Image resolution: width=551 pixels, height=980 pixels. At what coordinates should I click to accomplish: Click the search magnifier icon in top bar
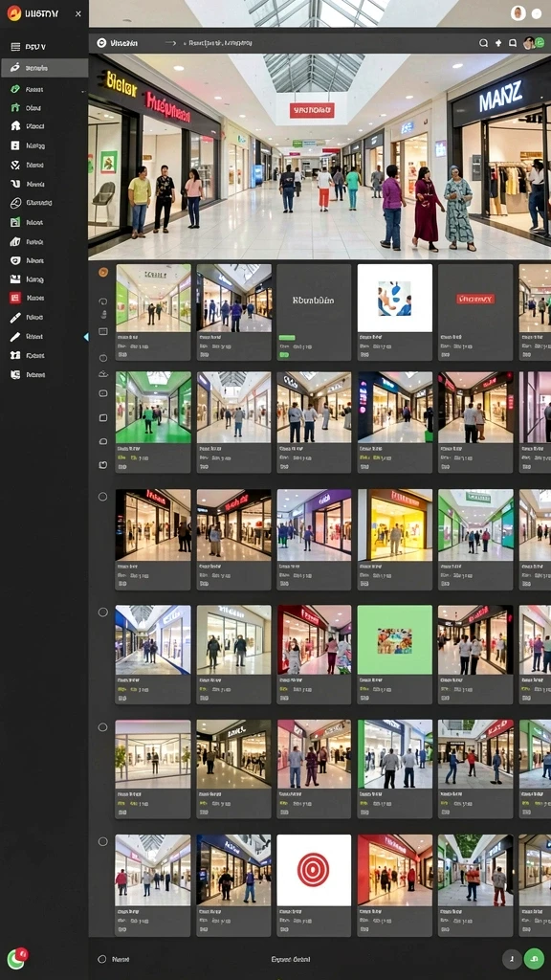pos(483,43)
